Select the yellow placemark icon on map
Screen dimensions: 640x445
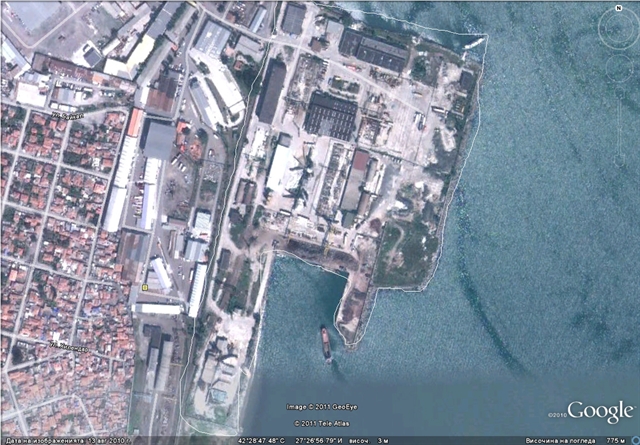tap(146, 287)
